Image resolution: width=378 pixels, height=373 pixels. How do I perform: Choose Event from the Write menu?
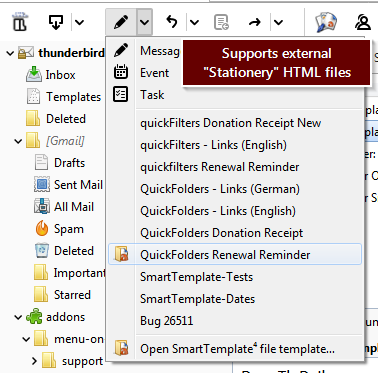coord(154,73)
